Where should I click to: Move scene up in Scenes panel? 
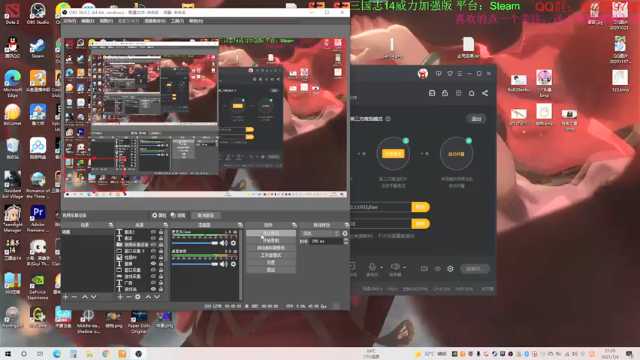pos(85,297)
